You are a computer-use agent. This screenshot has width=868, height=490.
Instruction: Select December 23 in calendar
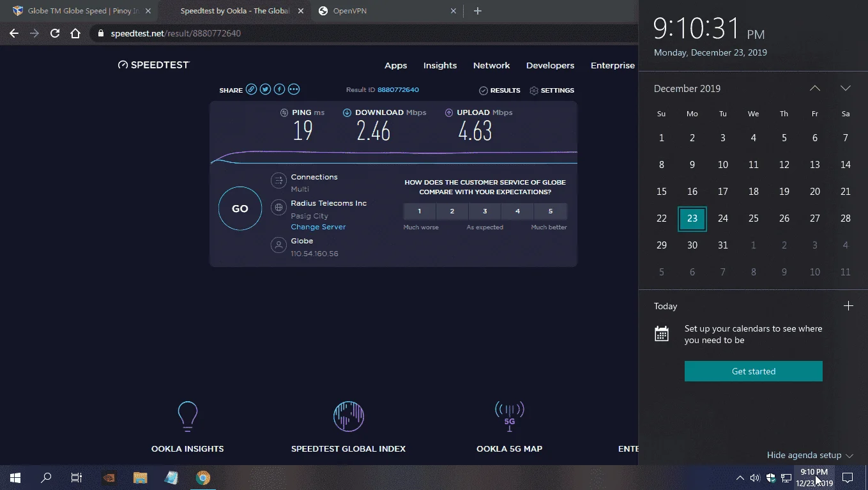(692, 218)
